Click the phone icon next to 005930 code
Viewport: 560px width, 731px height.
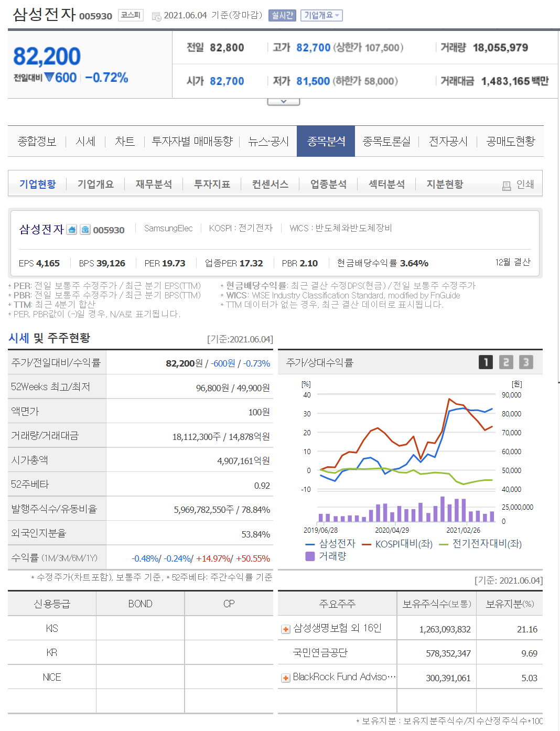85,230
